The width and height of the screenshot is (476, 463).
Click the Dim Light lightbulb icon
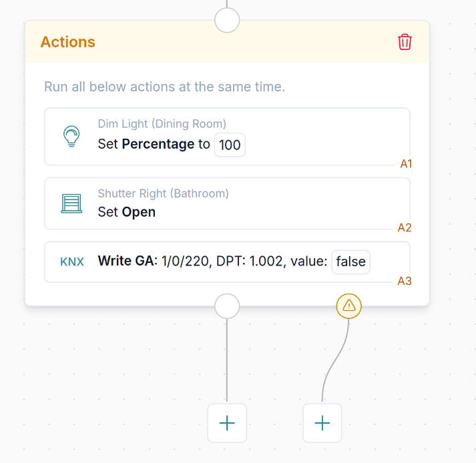tap(71, 136)
